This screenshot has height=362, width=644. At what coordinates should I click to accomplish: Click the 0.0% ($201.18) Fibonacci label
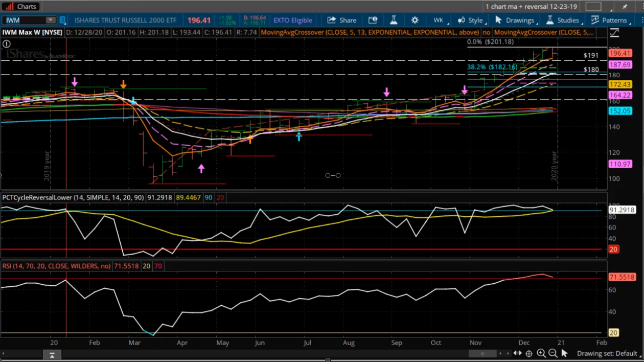(x=491, y=42)
